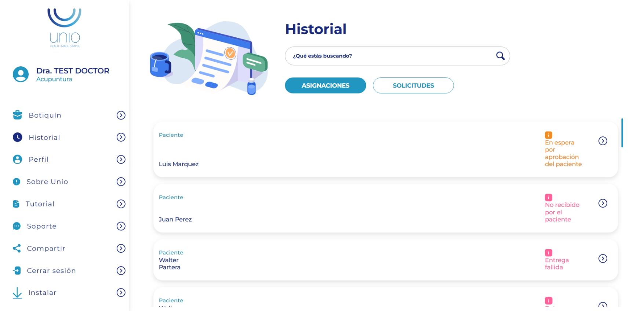This screenshot has width=644, height=311.
Task: Click the Cerrar sesión logout icon
Action: pos(17,271)
